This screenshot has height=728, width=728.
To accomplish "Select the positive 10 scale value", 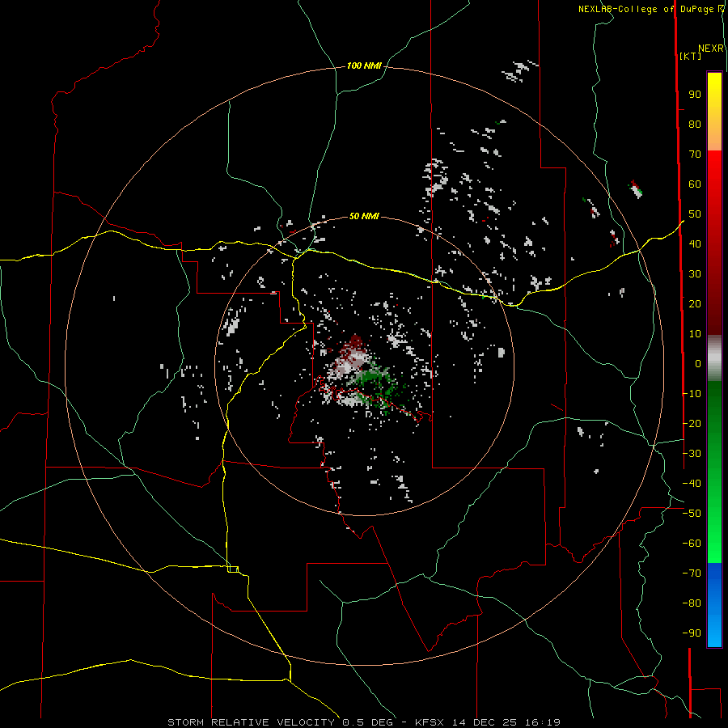I will (x=695, y=334).
